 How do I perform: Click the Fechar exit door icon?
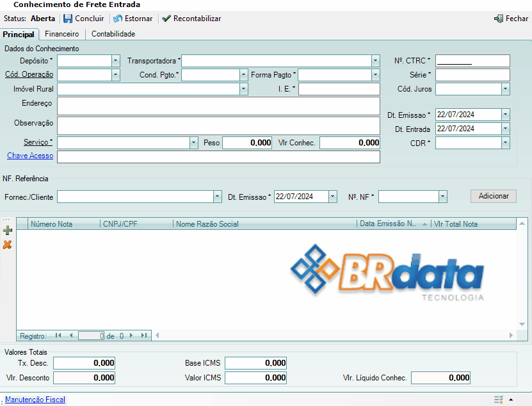coord(499,19)
